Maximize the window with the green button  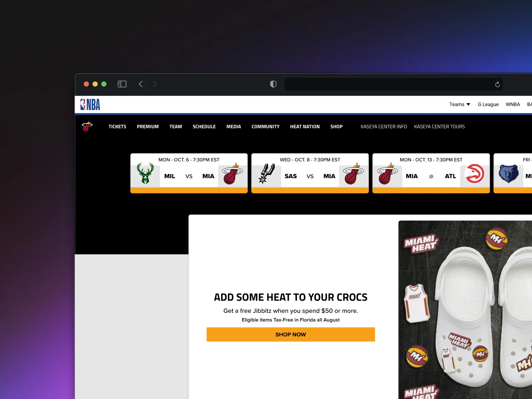104,84
